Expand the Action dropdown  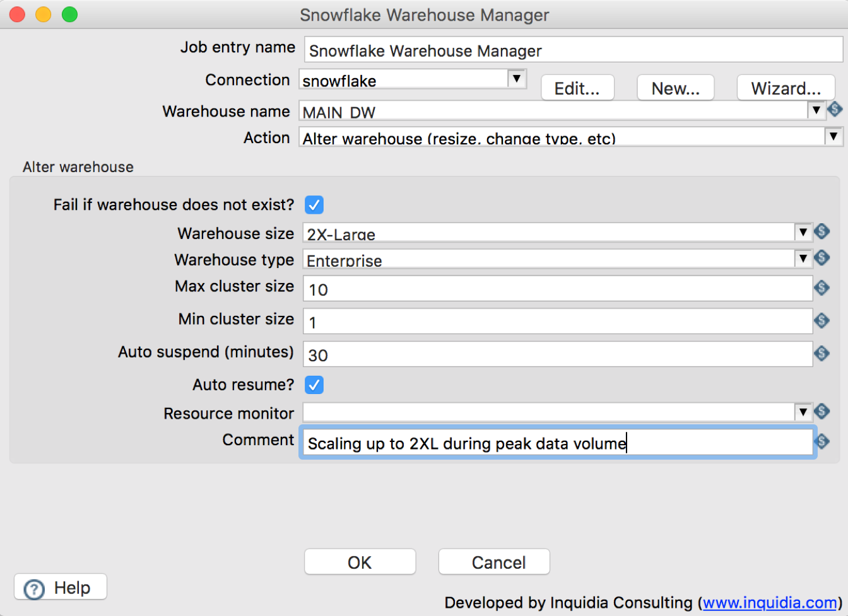click(x=834, y=136)
